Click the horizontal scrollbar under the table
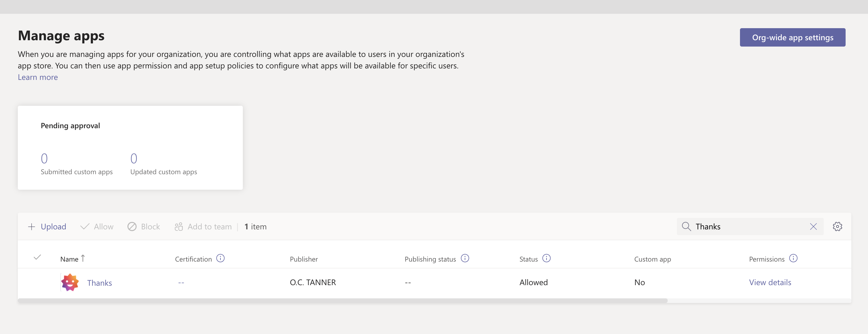This screenshot has height=334, width=868. (342, 300)
